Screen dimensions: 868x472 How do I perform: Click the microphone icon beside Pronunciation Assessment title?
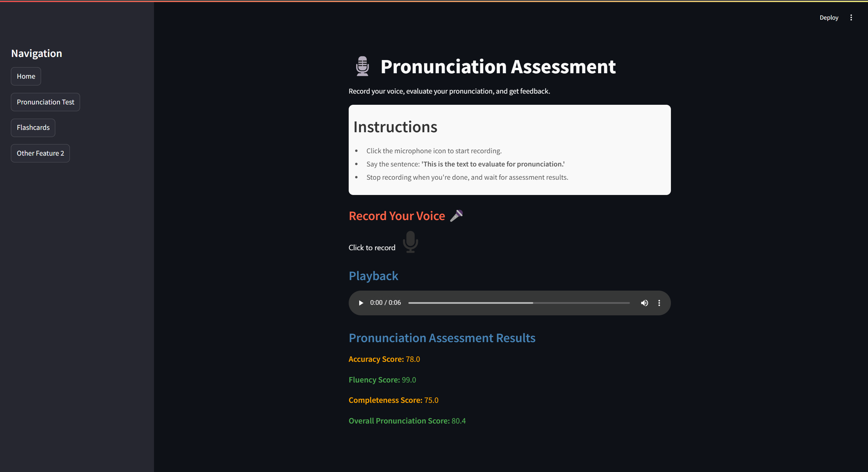[362, 66]
